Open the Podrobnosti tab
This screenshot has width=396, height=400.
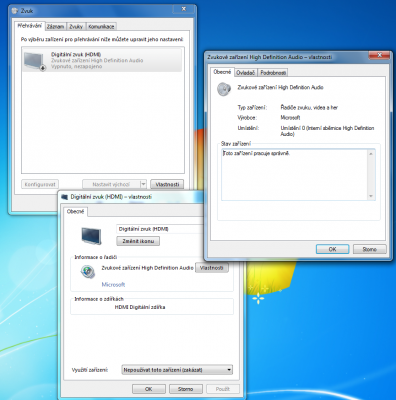coord(273,72)
